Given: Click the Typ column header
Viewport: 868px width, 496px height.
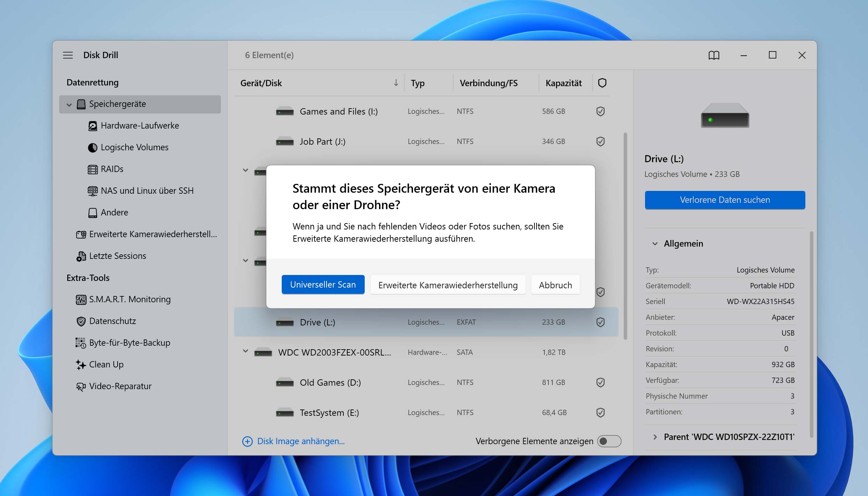Looking at the screenshot, I should click(x=418, y=83).
